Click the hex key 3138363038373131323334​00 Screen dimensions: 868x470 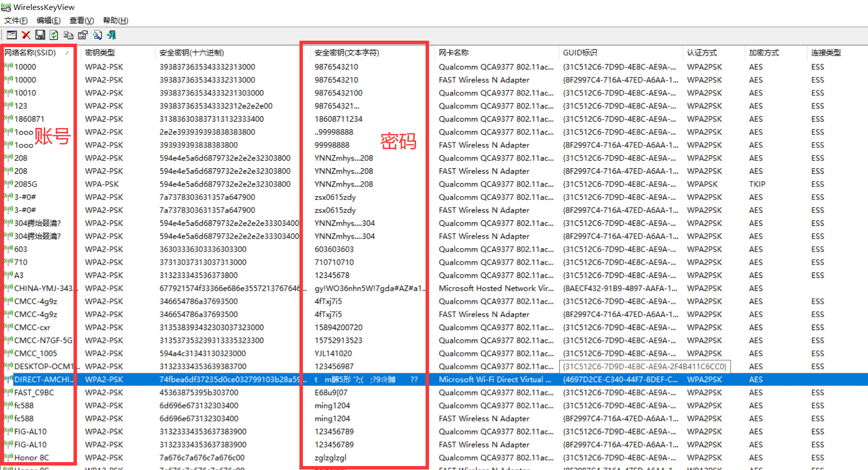[212, 119]
